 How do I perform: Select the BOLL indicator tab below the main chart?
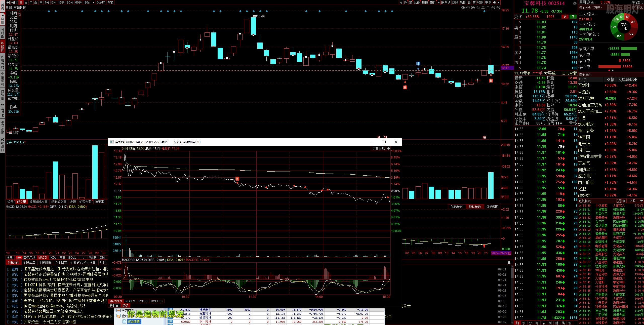[72, 257]
